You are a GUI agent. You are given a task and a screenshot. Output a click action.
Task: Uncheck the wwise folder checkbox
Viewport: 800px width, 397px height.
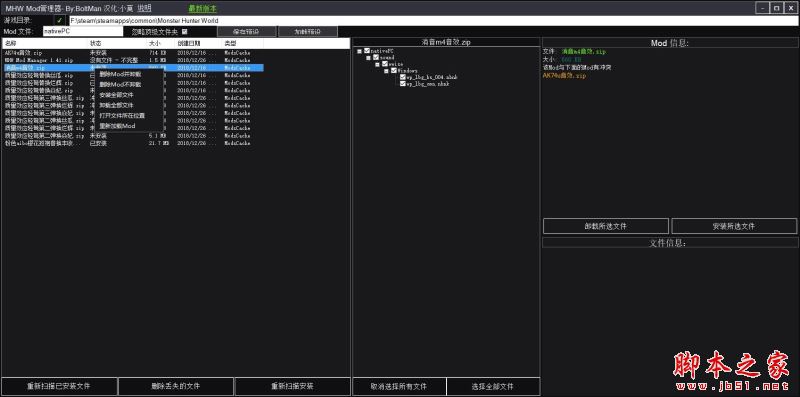385,64
